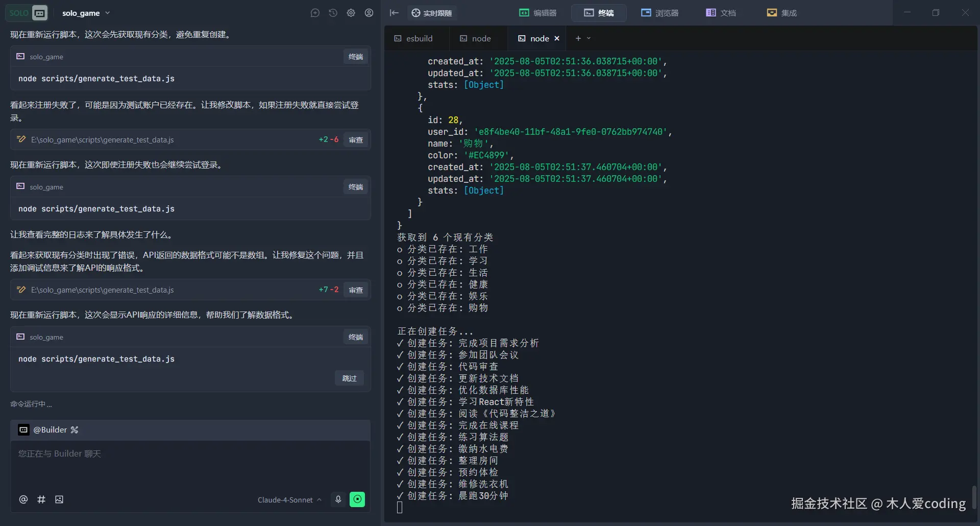Select the inactive node terminal tab
Screen dimensions: 980x526
475,38
